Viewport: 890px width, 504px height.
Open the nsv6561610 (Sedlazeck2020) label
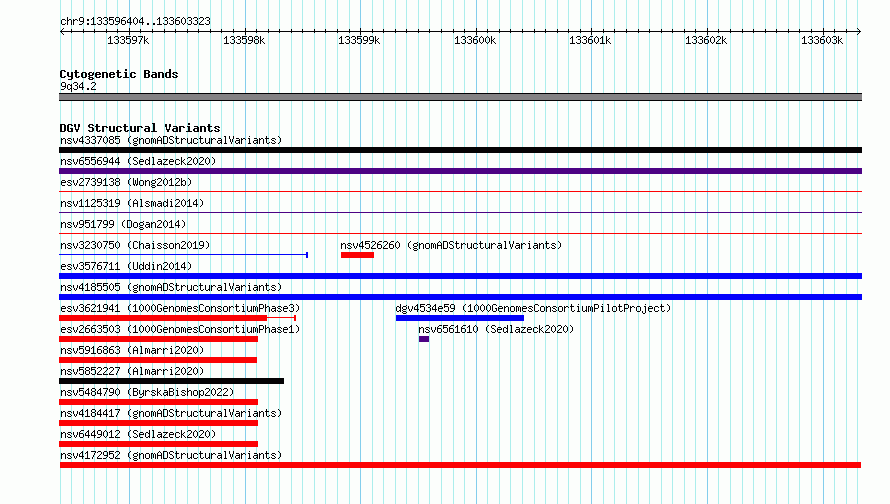[x=496, y=329]
